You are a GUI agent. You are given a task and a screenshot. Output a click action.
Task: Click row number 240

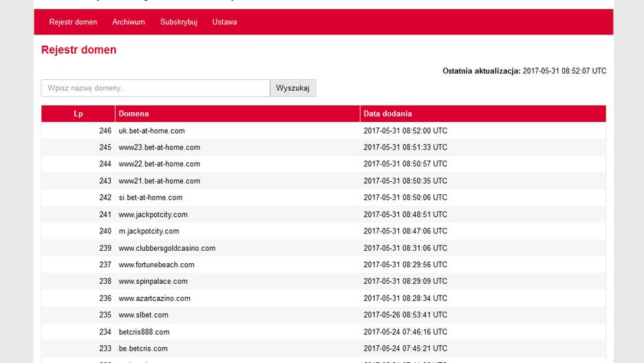pos(105,231)
